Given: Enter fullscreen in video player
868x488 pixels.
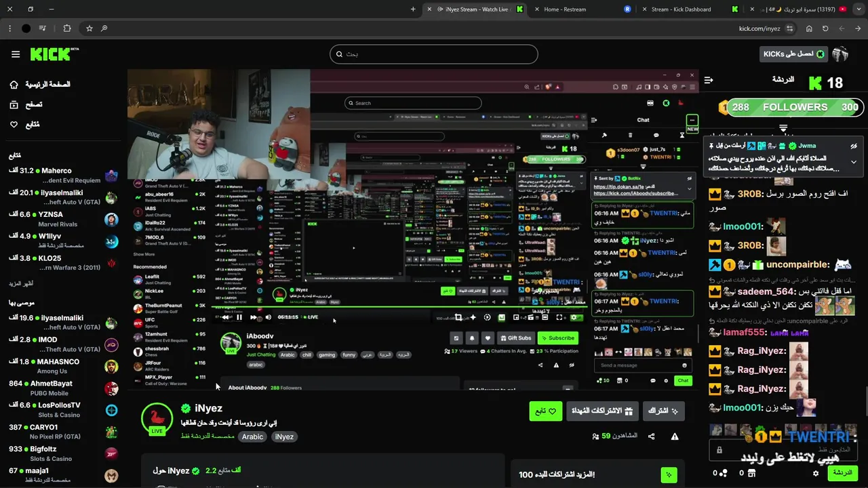Looking at the screenshot, I should click(559, 317).
